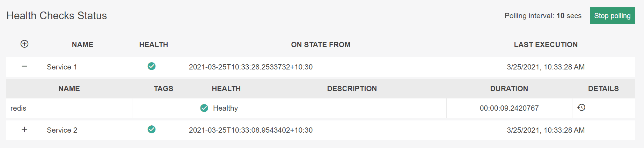Viewport: 644px width, 148px height.
Task: Click Service 2 green health checkmark
Action: tap(152, 129)
